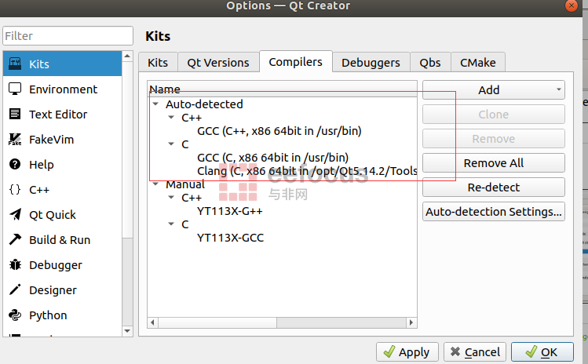Open the Build & Run hammer icon
The image size is (588, 364).
pyautogui.click(x=14, y=240)
